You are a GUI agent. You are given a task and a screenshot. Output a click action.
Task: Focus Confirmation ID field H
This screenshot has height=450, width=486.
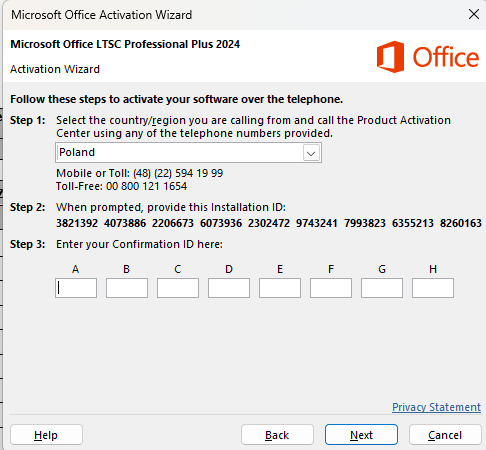click(433, 288)
